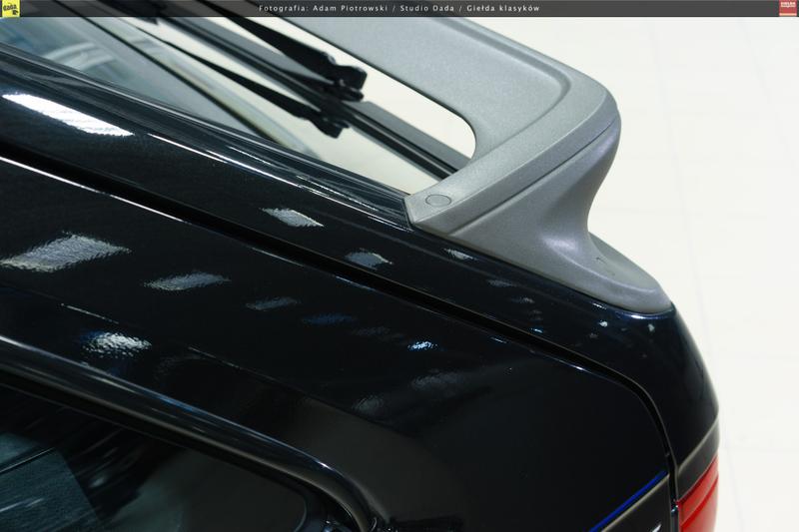Click the 'Giełda klasyków' text in top bar

(x=503, y=8)
